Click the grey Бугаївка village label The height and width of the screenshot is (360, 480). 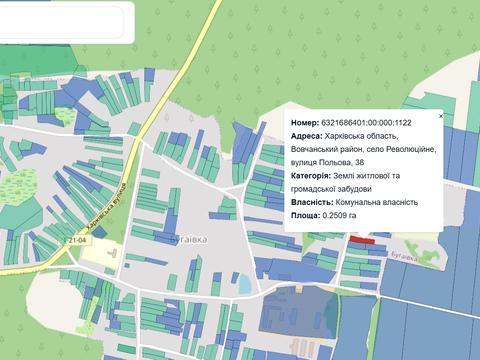tap(189, 239)
